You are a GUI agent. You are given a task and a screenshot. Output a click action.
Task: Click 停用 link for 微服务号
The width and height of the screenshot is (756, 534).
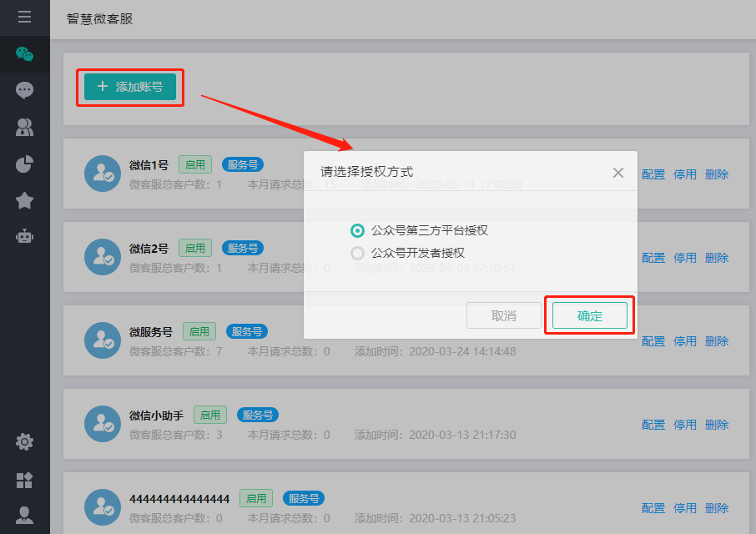[x=685, y=341]
